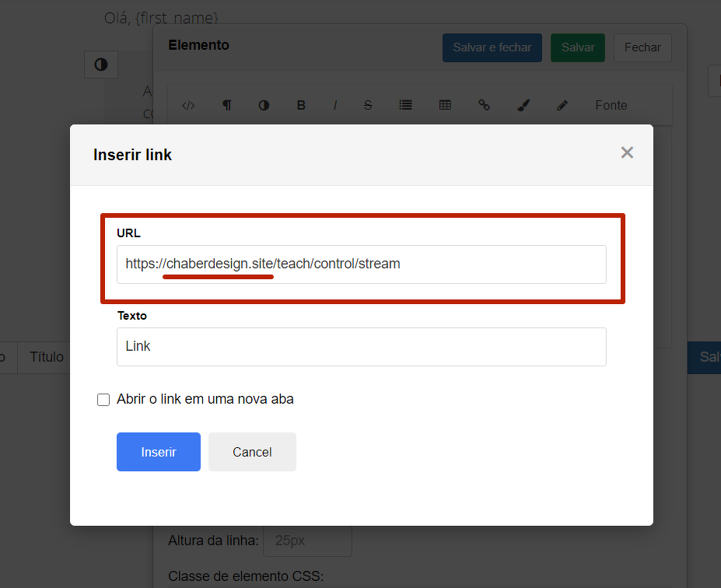Click Salvar e fechar button
Screen dimensions: 721x588
pyautogui.click(x=492, y=47)
